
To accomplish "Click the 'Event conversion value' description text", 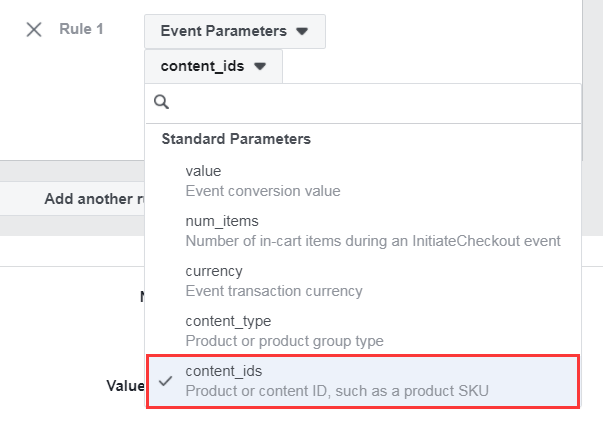I will click(x=263, y=191).
